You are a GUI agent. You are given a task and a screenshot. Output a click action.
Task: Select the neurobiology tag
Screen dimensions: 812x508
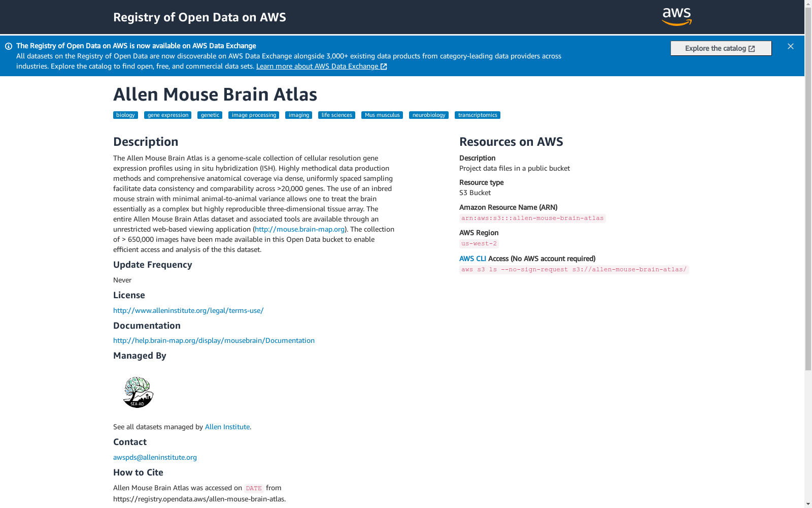429,115
